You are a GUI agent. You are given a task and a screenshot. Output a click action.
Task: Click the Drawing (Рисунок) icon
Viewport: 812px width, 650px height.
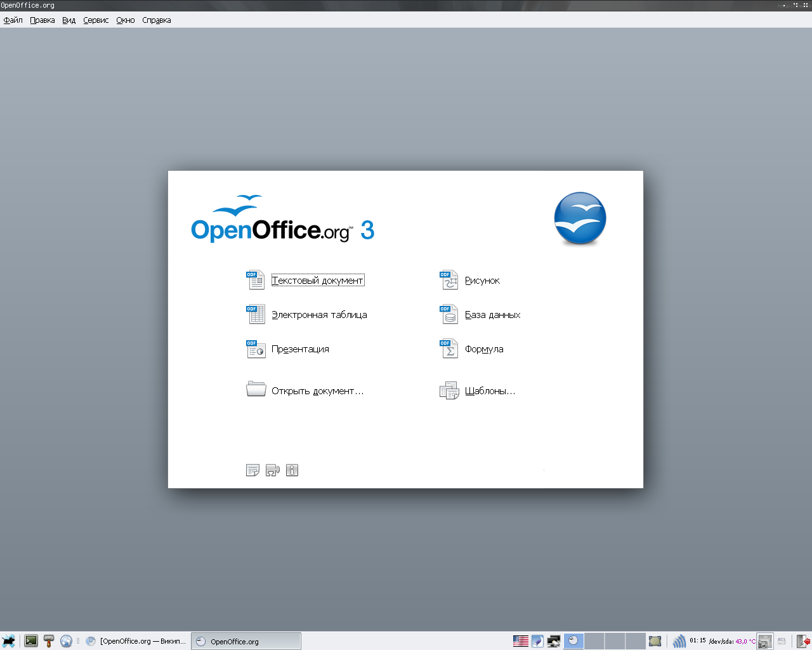pos(449,280)
